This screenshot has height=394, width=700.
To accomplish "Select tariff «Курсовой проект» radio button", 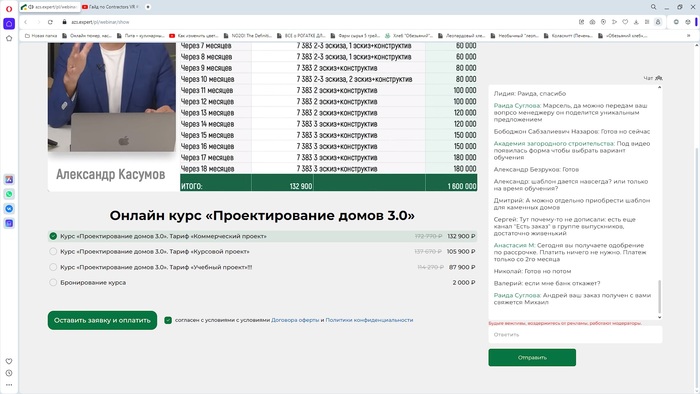I will (53, 252).
